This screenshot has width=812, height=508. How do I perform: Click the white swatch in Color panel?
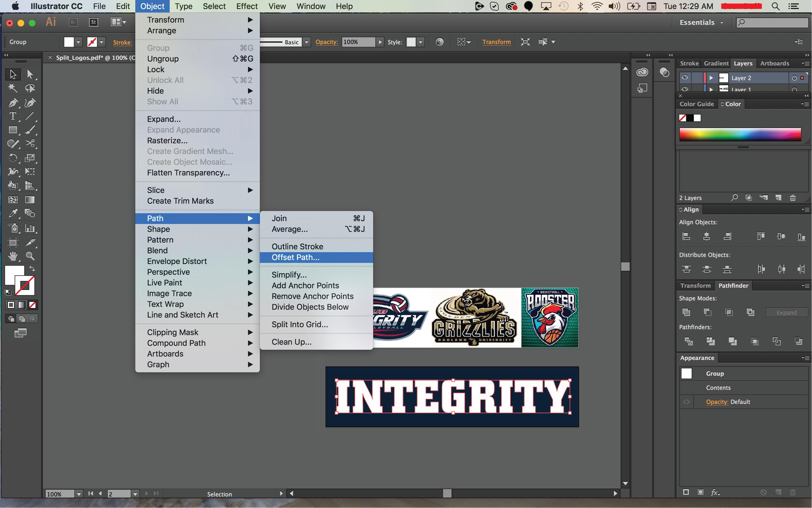[x=697, y=118]
